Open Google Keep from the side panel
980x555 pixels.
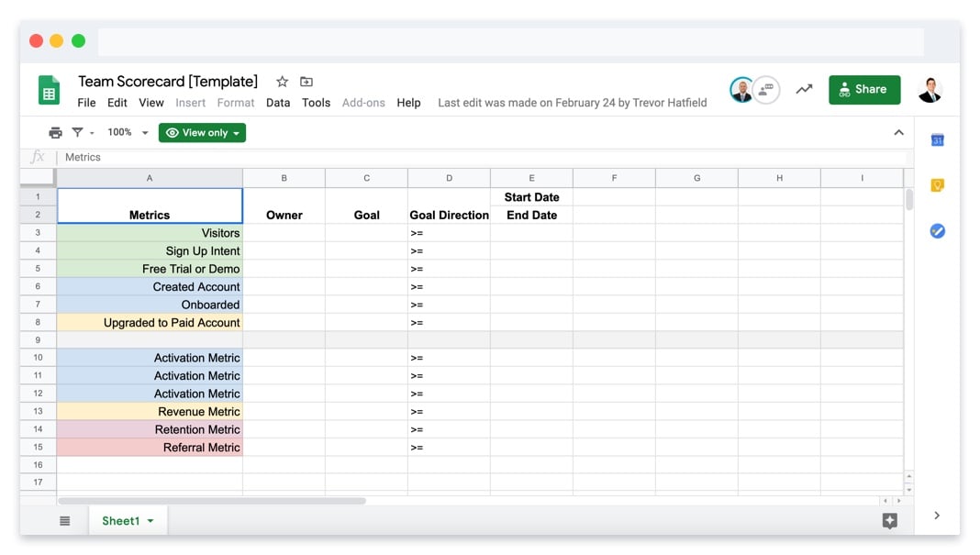(937, 184)
